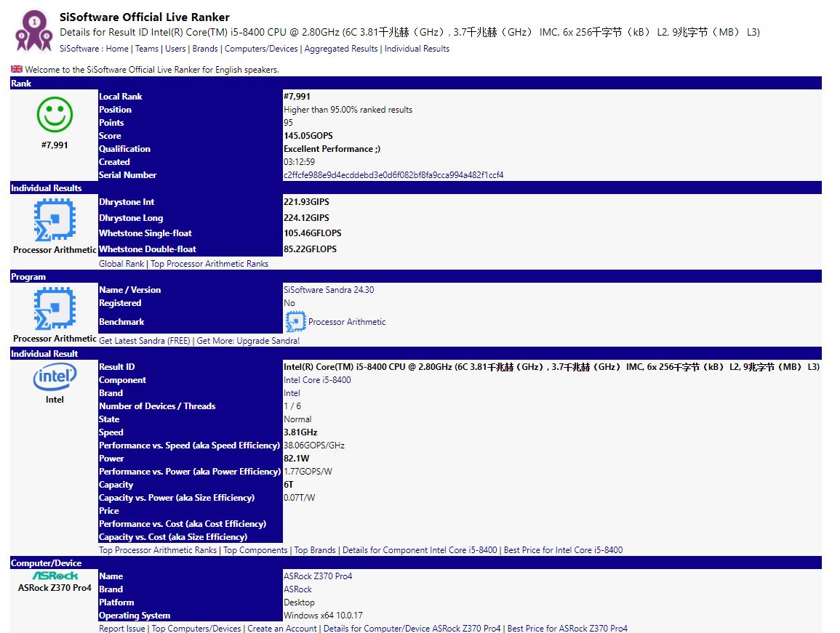Click the SiSoftware Sandra 24.30 link
The height and width of the screenshot is (633, 840).
pos(329,290)
